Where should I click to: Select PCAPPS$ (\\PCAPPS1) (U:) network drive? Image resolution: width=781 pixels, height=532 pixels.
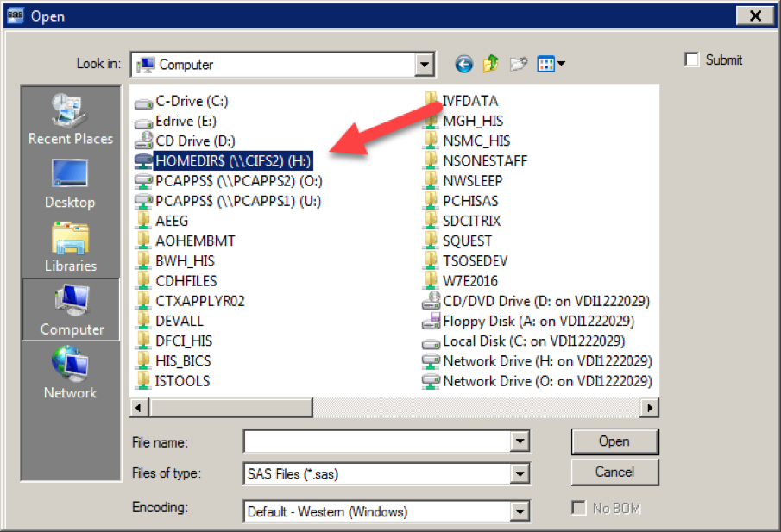228,201
